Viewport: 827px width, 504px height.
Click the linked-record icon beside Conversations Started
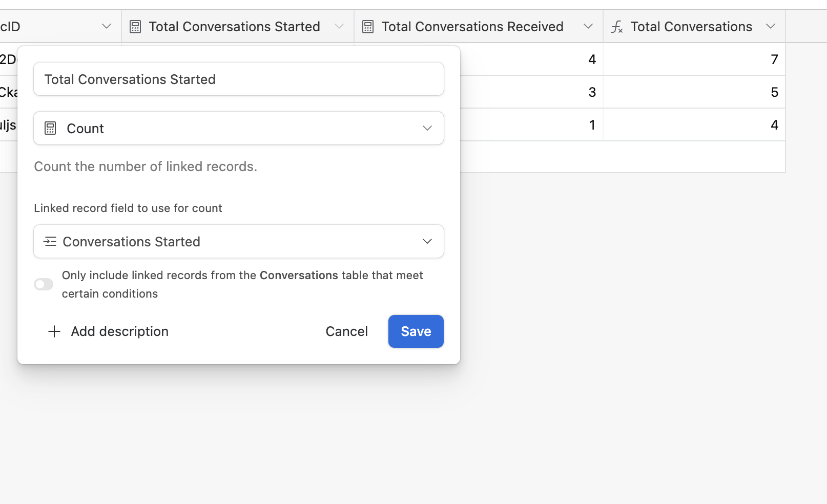pos(50,241)
